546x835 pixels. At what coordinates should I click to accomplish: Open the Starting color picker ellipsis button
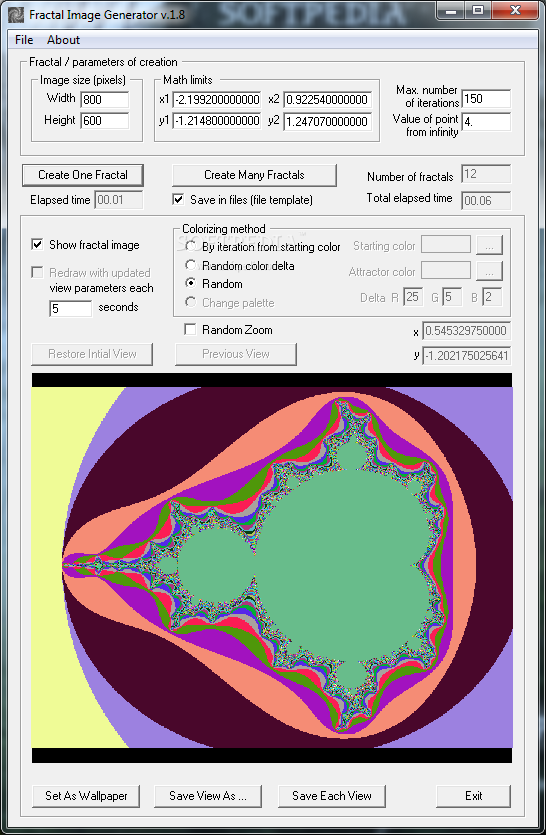(x=490, y=245)
